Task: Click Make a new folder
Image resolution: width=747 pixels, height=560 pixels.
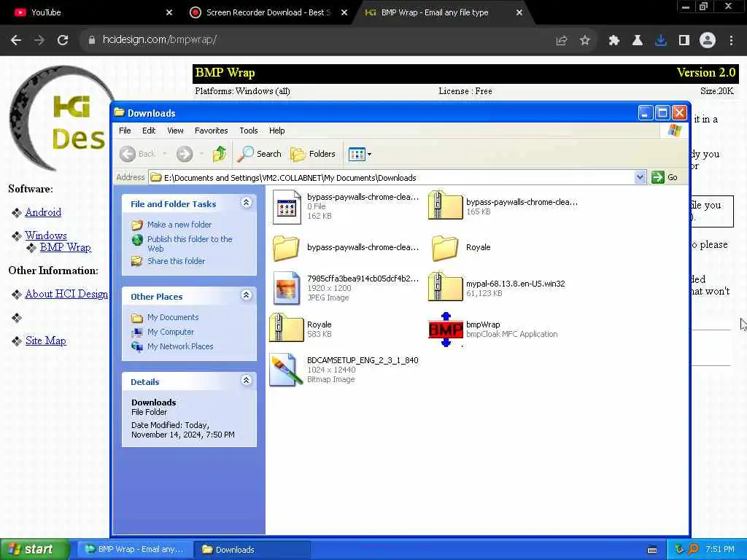Action: pyautogui.click(x=179, y=225)
